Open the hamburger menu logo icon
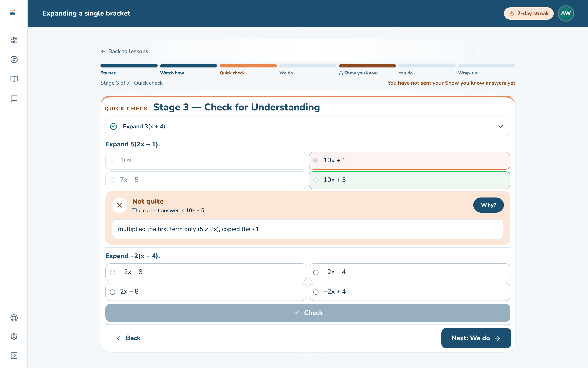 pyautogui.click(x=13, y=12)
